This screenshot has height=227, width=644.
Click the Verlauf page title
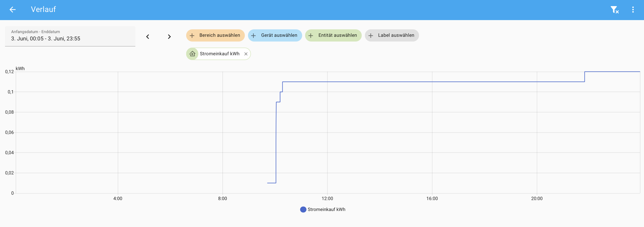click(x=43, y=9)
